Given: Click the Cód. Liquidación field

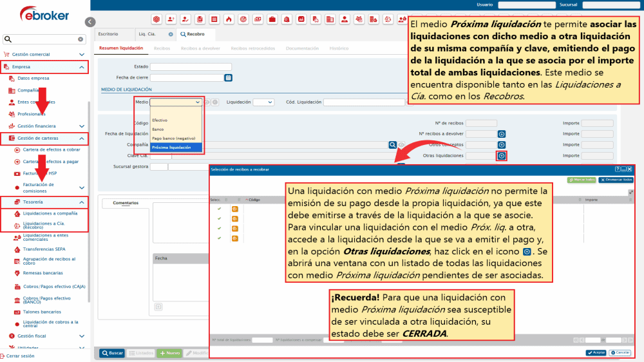Looking at the screenshot, I should (364, 102).
